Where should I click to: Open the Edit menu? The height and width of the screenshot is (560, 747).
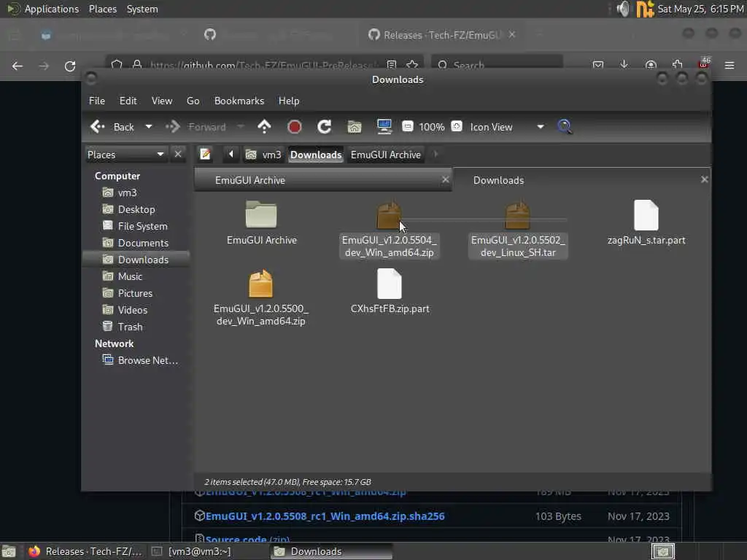(128, 101)
